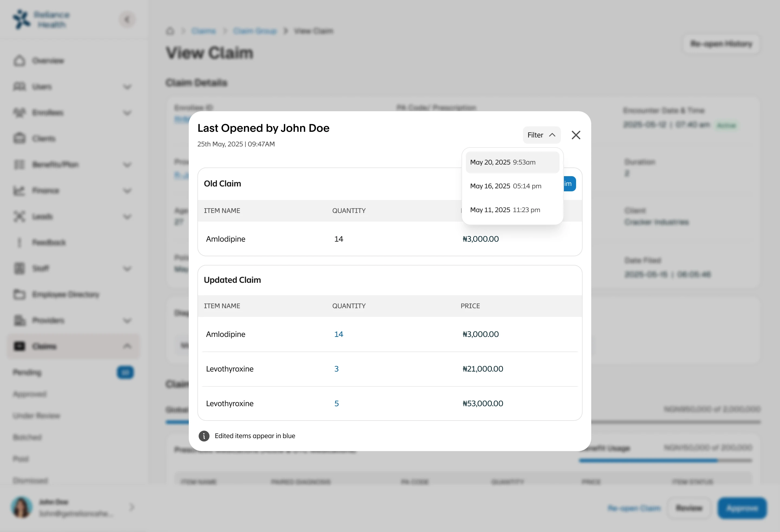Expand the Users menu chevron
Viewport: 780px width, 532px height.
pos(127,87)
